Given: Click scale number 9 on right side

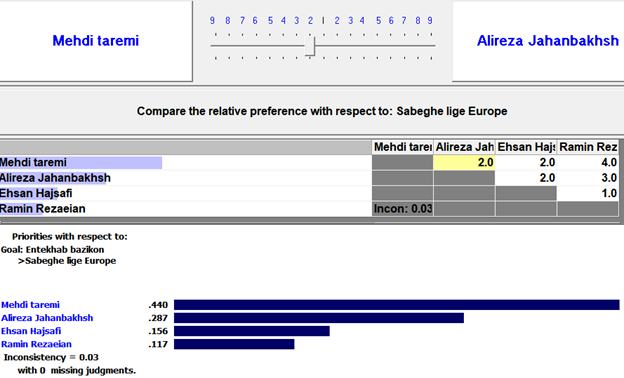Looking at the screenshot, I should (430, 21).
